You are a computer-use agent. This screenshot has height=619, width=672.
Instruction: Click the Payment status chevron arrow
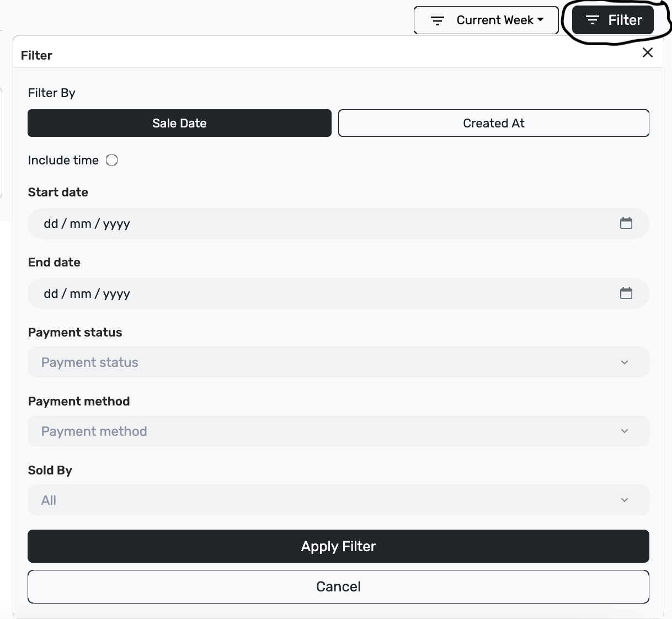(625, 362)
